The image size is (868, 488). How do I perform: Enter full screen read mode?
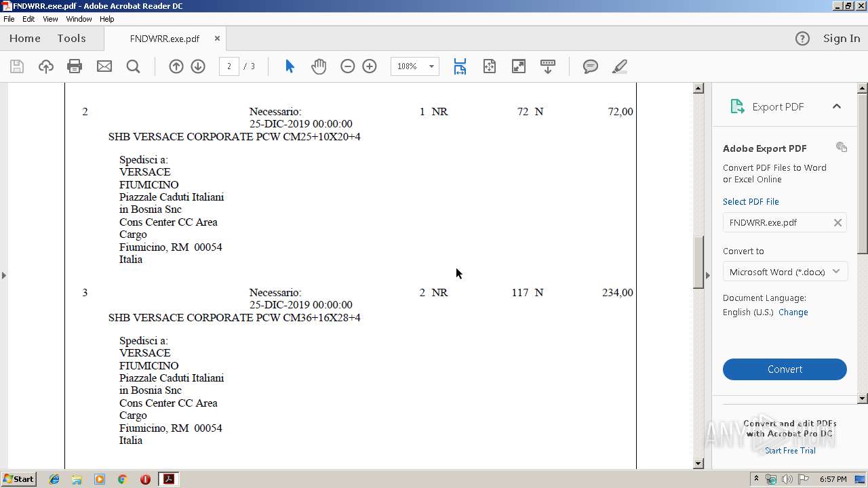(519, 66)
